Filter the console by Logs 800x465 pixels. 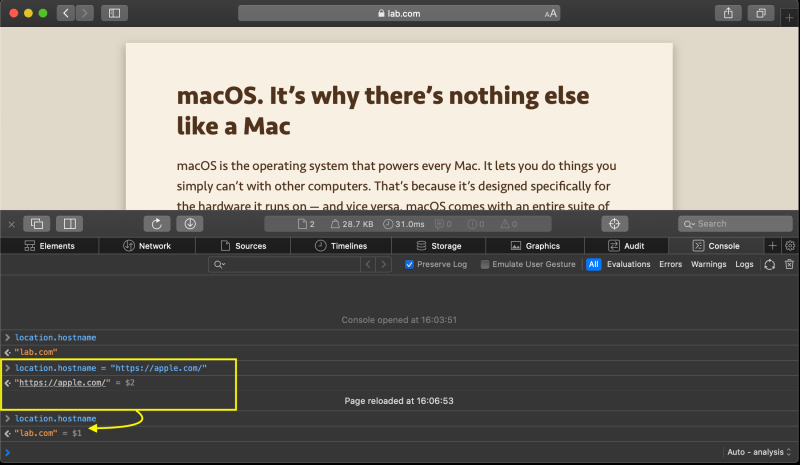tap(744, 264)
